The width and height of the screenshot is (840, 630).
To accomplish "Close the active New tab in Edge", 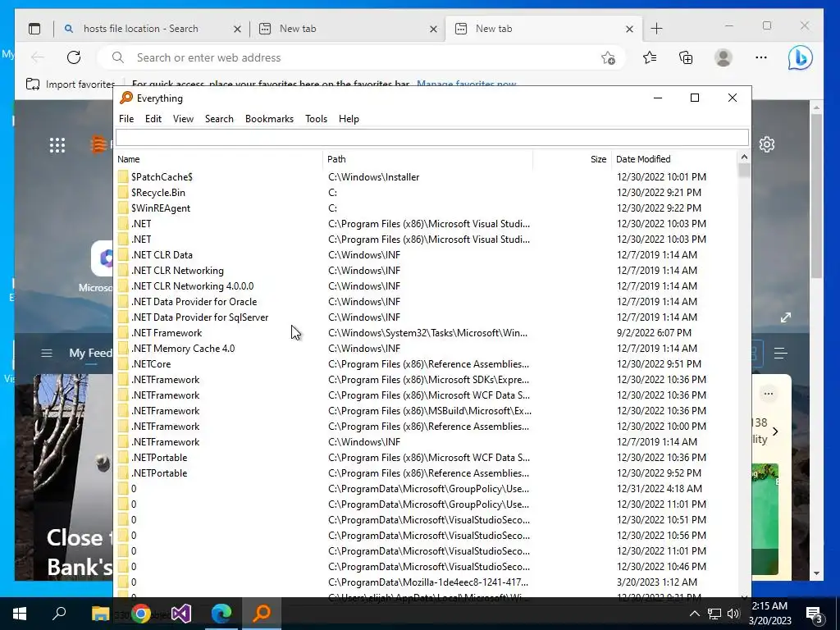I will click(629, 29).
